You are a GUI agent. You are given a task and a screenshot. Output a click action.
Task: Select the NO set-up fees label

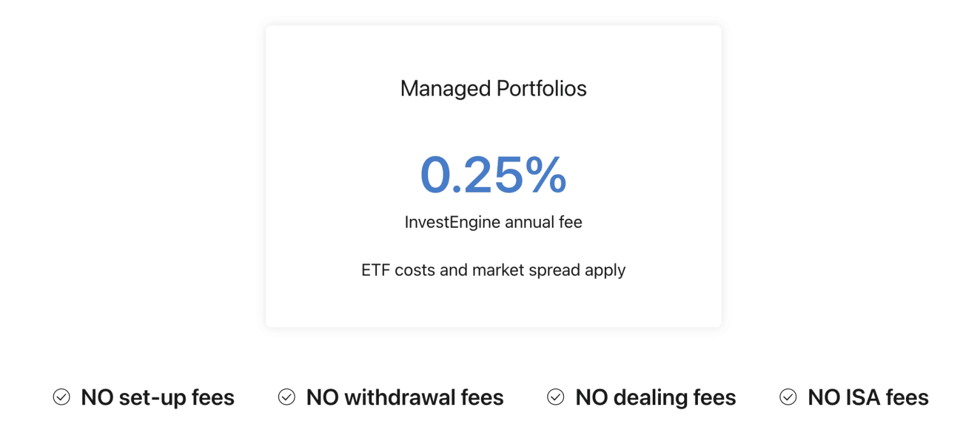coord(158,397)
